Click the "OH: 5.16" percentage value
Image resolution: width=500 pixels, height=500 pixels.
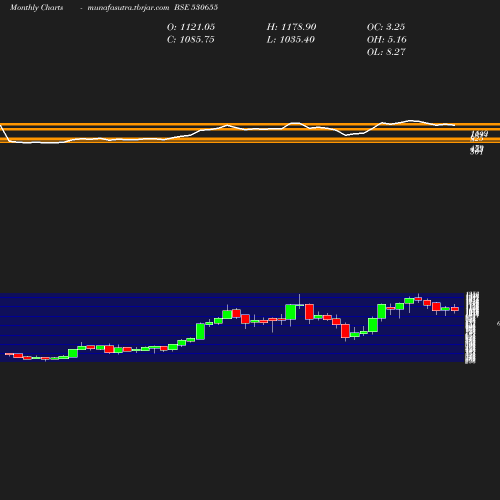pos(387,40)
